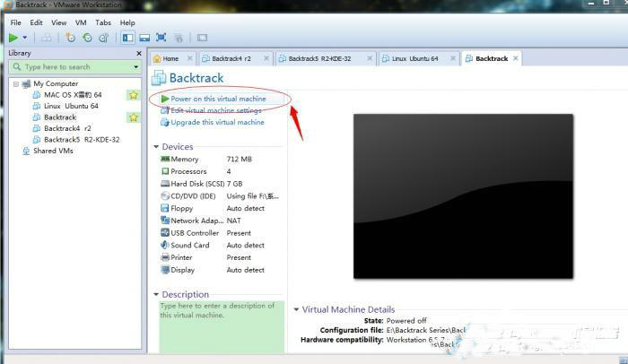Open the VM menu

pos(81,22)
